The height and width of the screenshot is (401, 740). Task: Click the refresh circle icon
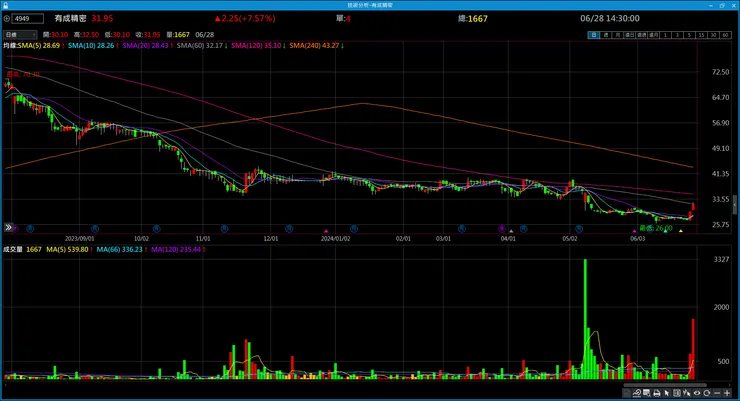706,393
